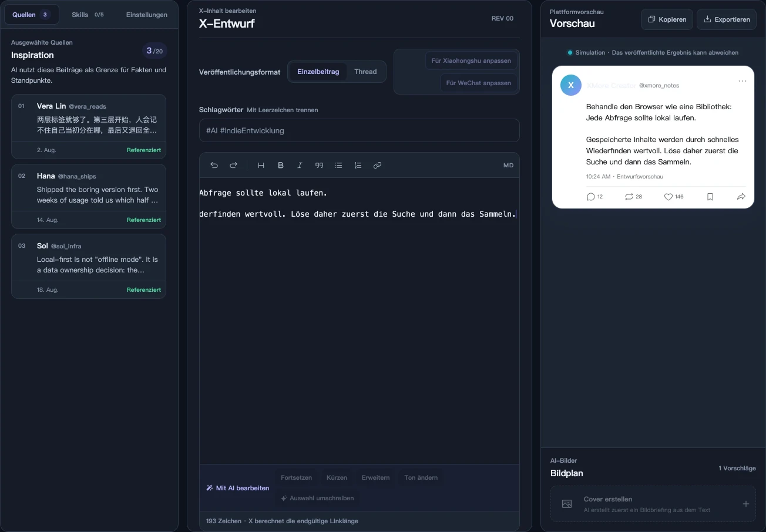Image resolution: width=766 pixels, height=532 pixels.
Task: Open the Quellen tab
Action: point(32,15)
